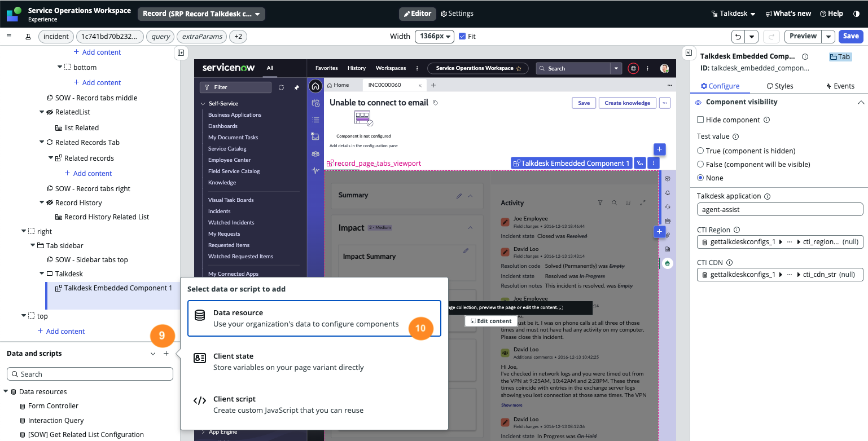Screen dimensions: 868x441
Task: Click info icon beside Hide component
Action: (x=766, y=120)
